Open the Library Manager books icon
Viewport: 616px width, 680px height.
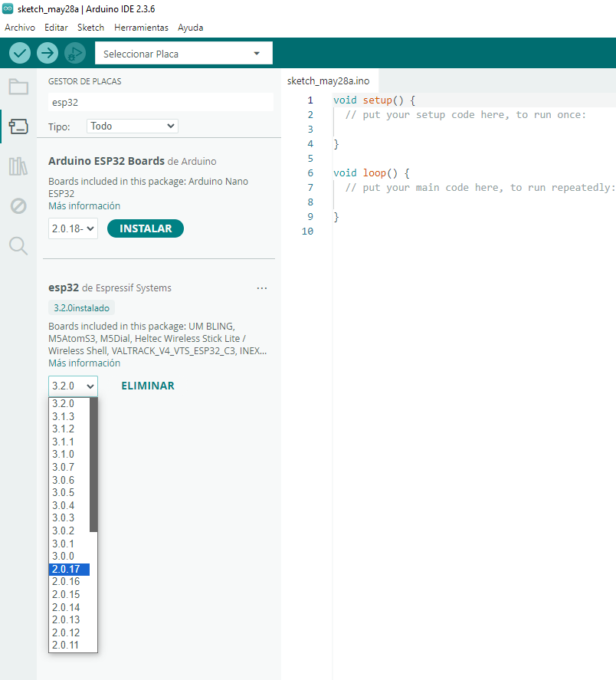tap(18, 166)
